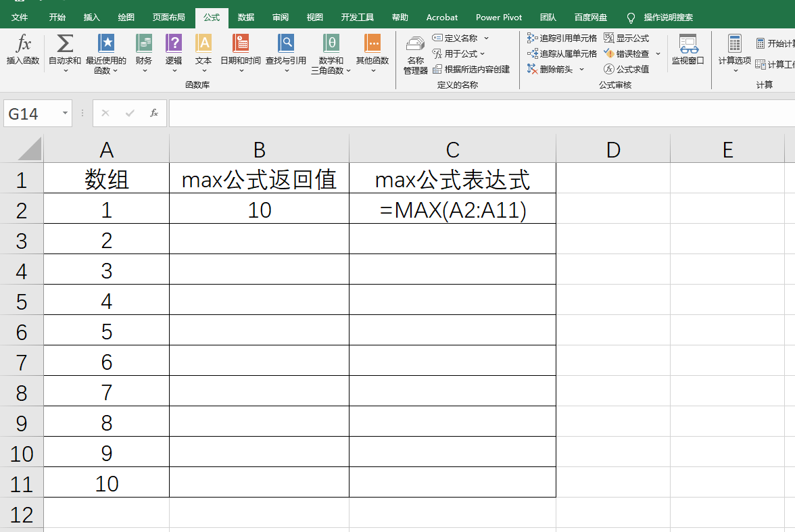Click Calculate Sheet (计算工作表) button
This screenshot has height=532, width=795.
pyautogui.click(x=775, y=64)
